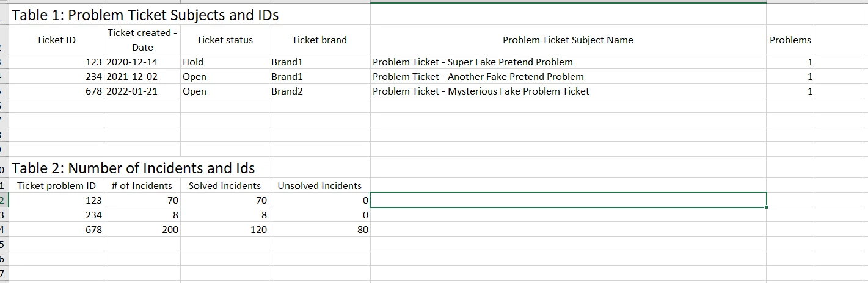Select Ticket ID 234 in Table 1
The width and height of the screenshot is (868, 283).
[x=56, y=77]
